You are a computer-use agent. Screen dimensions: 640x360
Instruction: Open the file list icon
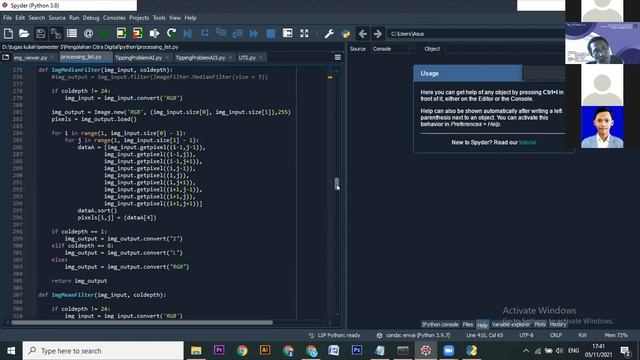pyautogui.click(x=72, y=33)
